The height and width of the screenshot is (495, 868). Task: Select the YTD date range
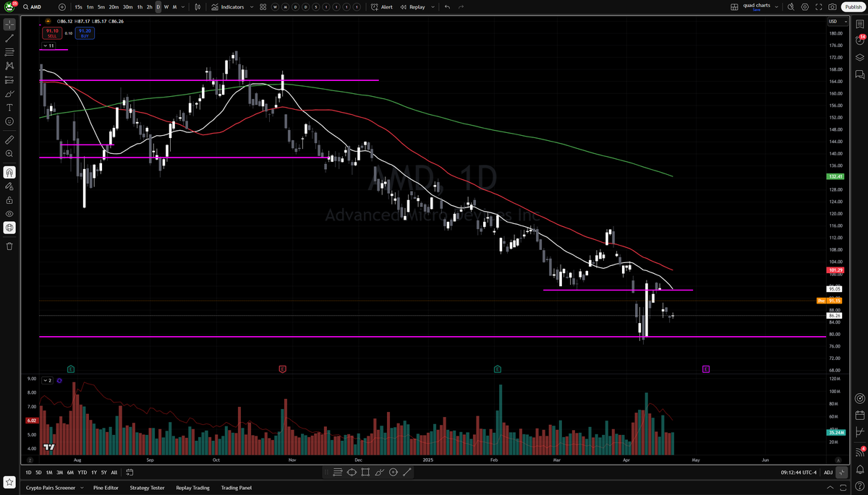tap(82, 473)
